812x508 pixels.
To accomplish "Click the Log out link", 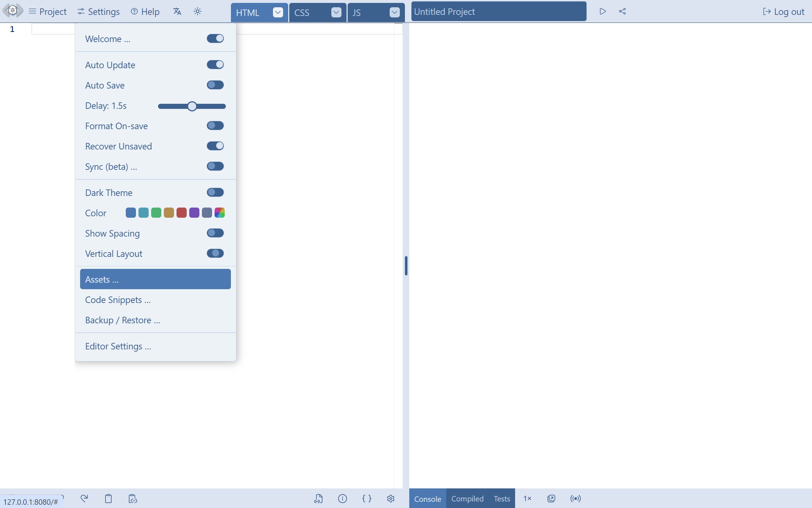I will click(784, 12).
